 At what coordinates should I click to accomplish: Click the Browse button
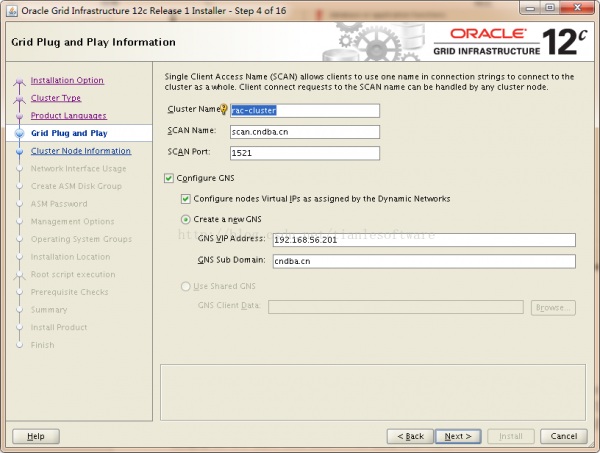[553, 308]
